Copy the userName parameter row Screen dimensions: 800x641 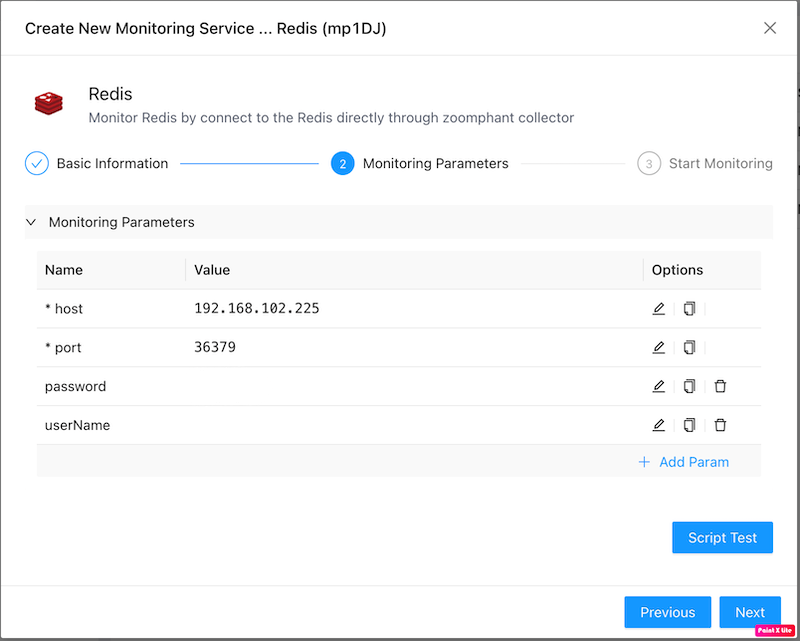(x=689, y=425)
